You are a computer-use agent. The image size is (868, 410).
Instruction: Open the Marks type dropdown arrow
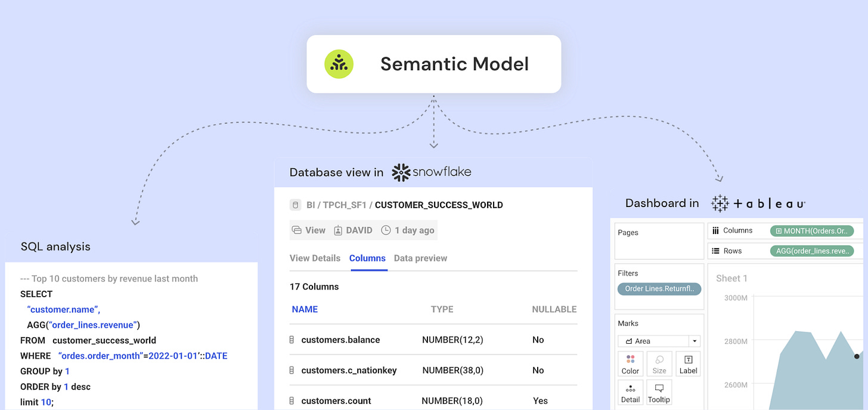(x=694, y=341)
